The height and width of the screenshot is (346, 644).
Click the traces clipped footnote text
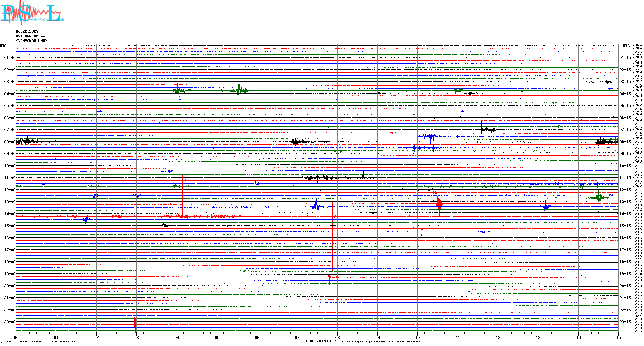click(380, 342)
